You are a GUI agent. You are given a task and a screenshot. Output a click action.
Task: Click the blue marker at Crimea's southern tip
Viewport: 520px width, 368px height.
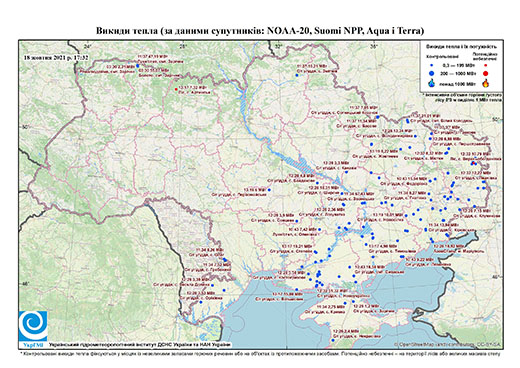(333, 340)
